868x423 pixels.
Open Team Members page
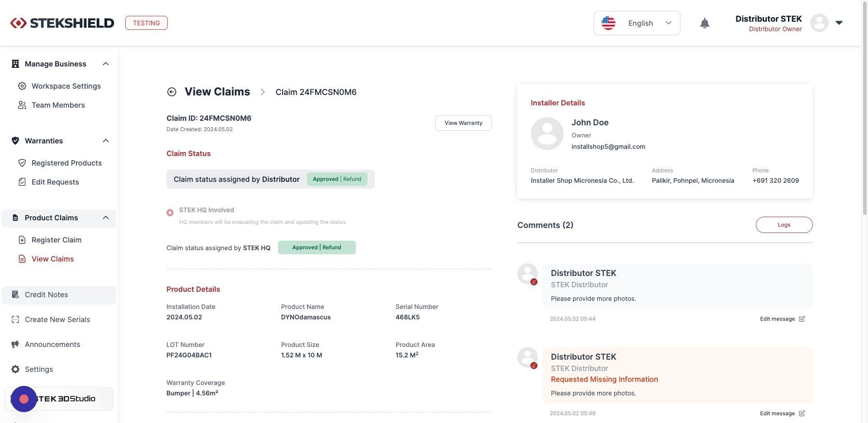[x=58, y=105]
